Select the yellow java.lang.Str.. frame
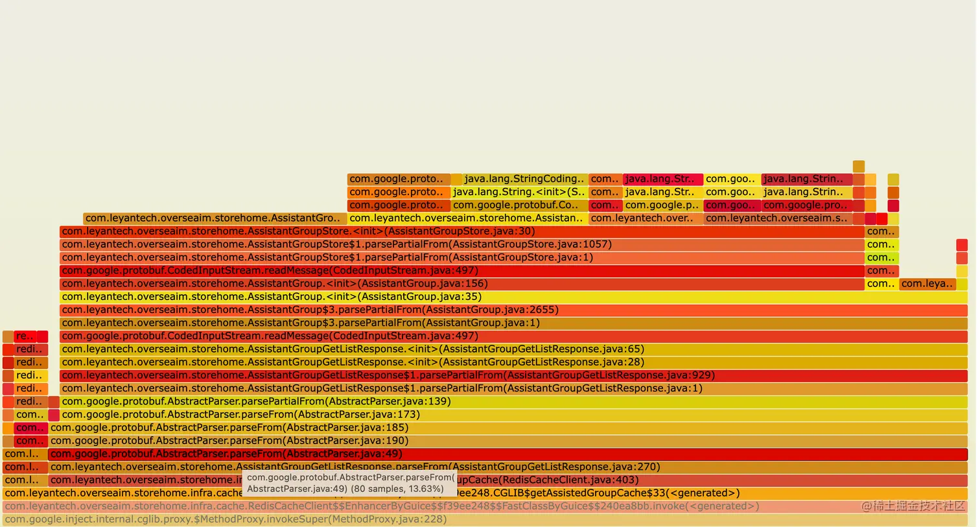This screenshot has width=980, height=527. (662, 192)
